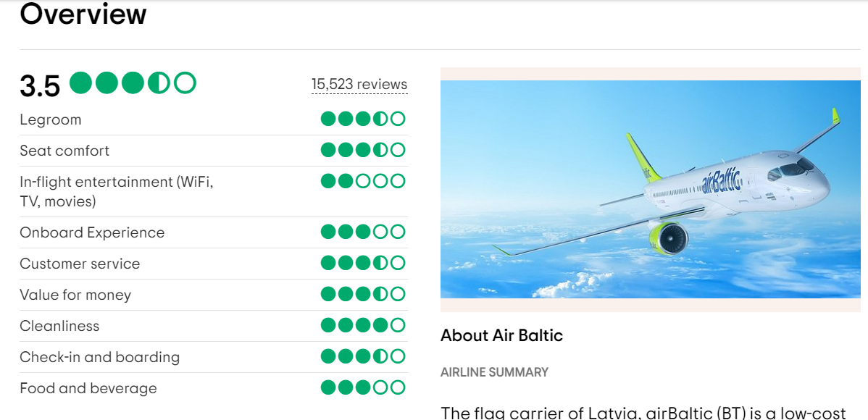
Task: Click the Seat comfort label
Action: [64, 151]
